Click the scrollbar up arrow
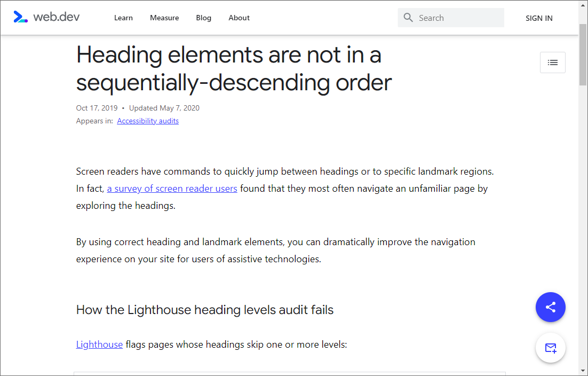Screen dimensions: 588x376 tap(583, 4)
